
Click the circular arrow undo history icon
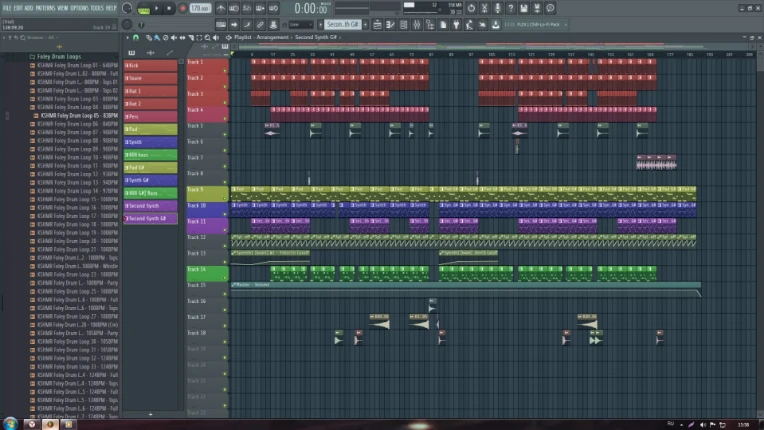(x=471, y=8)
